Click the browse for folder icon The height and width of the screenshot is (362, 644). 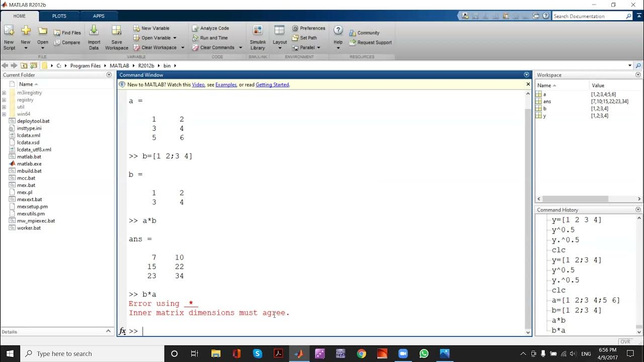(34, 65)
